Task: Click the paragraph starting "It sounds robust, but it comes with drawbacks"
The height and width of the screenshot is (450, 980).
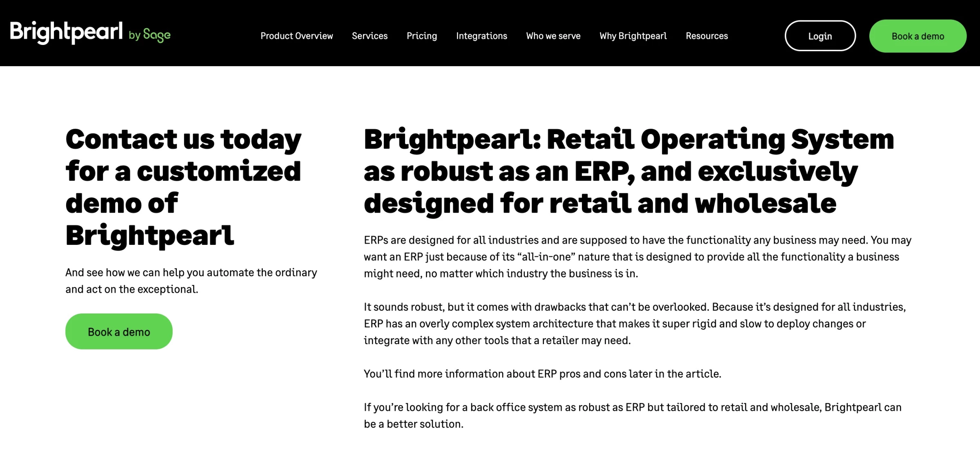Action: [635, 324]
